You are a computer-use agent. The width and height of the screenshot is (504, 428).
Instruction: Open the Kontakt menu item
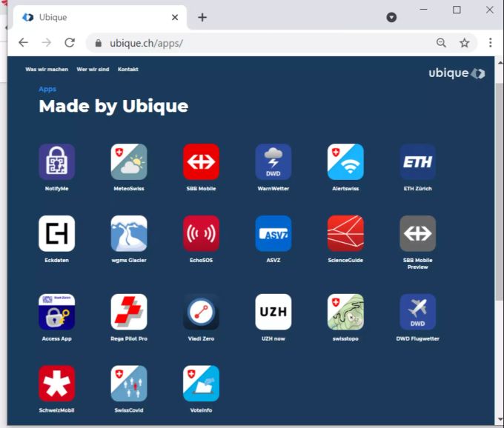click(x=128, y=70)
